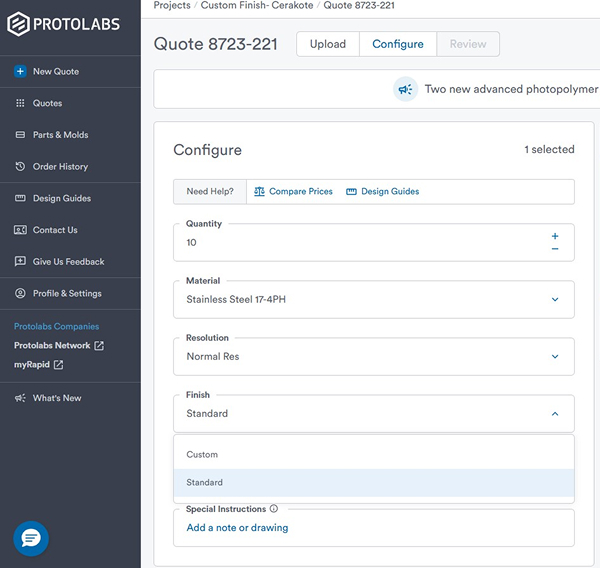Collapse the Finish dropdown chevron
Screen dimensions: 600x568
point(555,414)
